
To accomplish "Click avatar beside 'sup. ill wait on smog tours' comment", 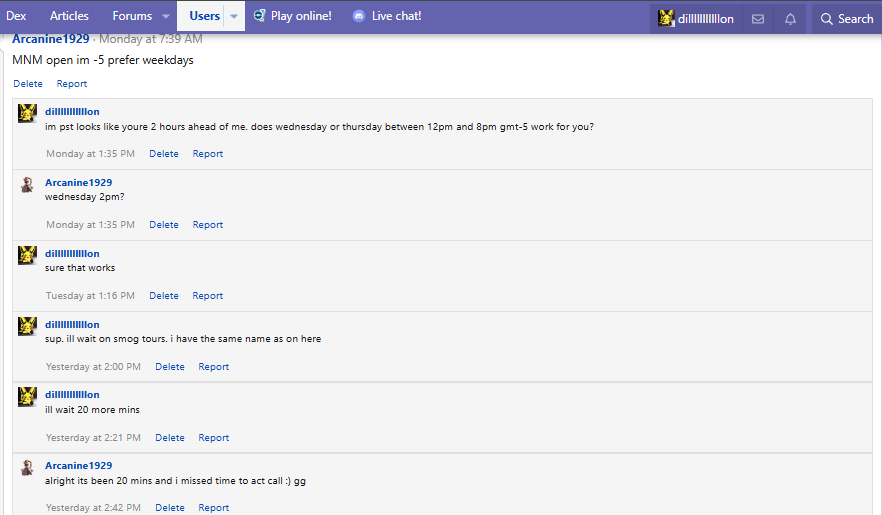I will (27, 326).
